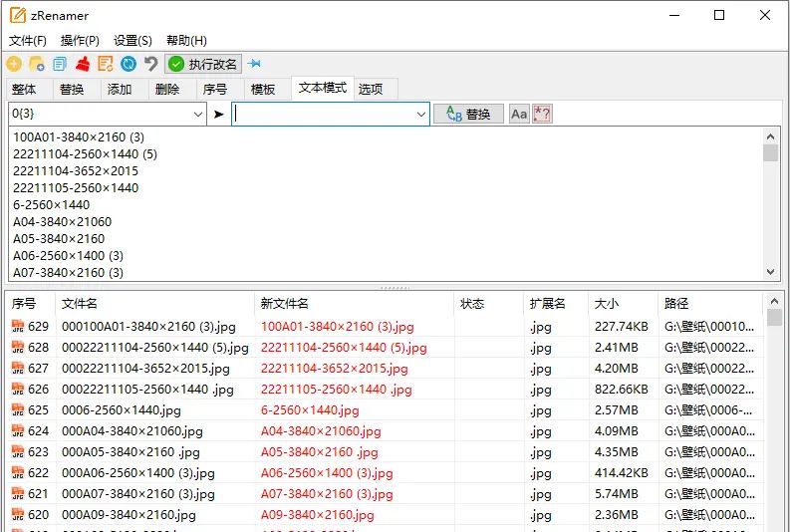Click text area scrollbar down arrow
Viewport: 790px width, 532px height.
(770, 272)
